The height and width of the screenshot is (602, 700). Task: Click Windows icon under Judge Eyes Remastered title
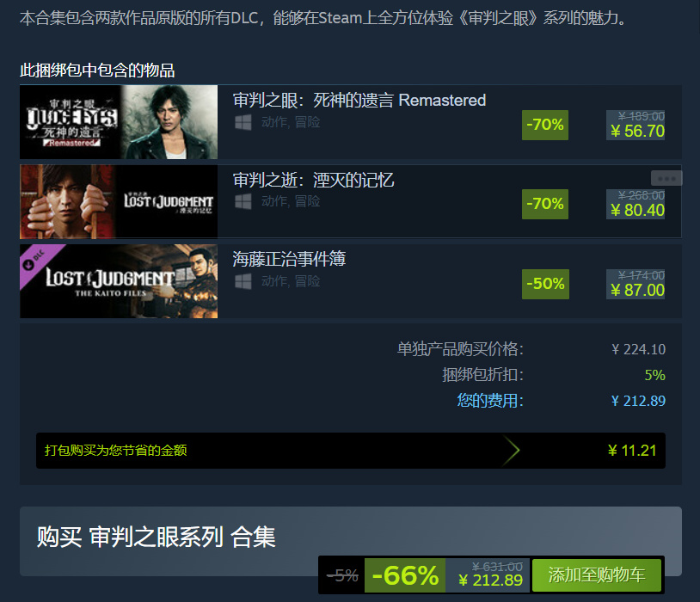click(243, 122)
